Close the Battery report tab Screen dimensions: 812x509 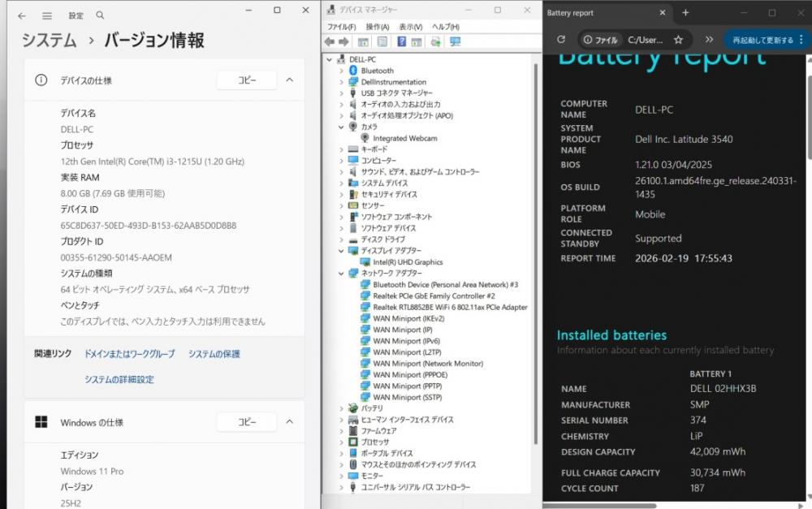point(663,13)
